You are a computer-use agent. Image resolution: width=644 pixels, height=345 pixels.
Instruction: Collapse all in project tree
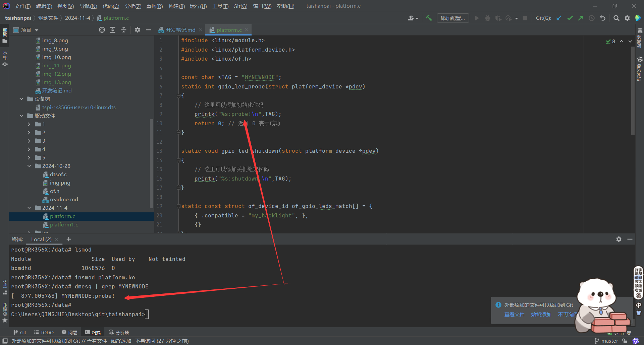(x=124, y=30)
